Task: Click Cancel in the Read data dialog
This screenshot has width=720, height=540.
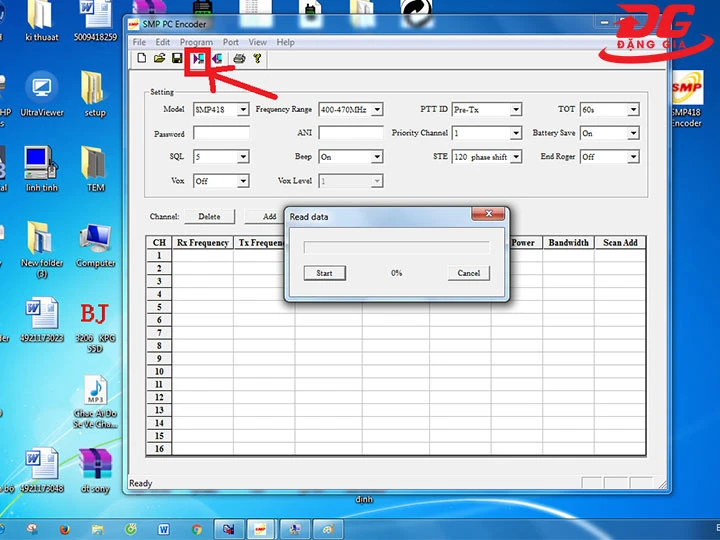Action: [469, 273]
